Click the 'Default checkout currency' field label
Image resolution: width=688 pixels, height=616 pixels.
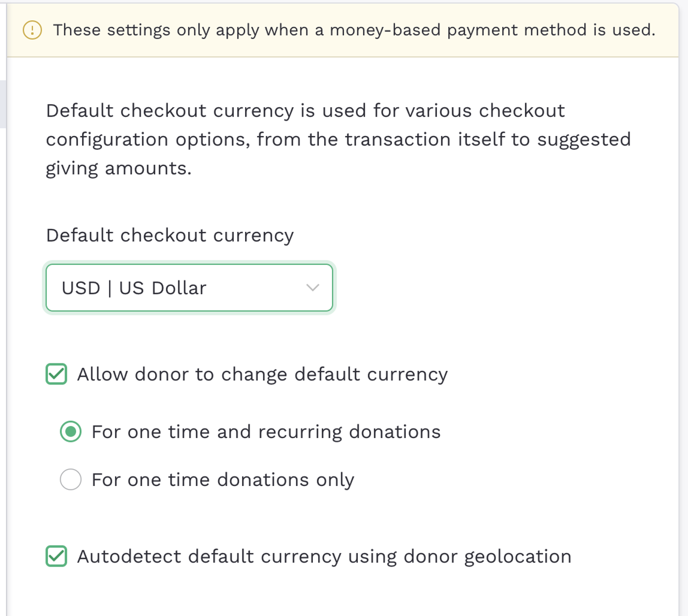[x=170, y=235]
